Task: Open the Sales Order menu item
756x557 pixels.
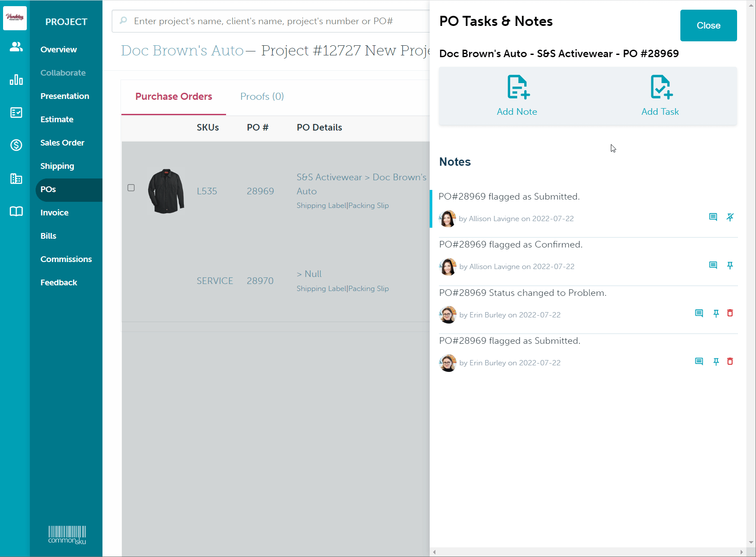Action: pyautogui.click(x=62, y=142)
